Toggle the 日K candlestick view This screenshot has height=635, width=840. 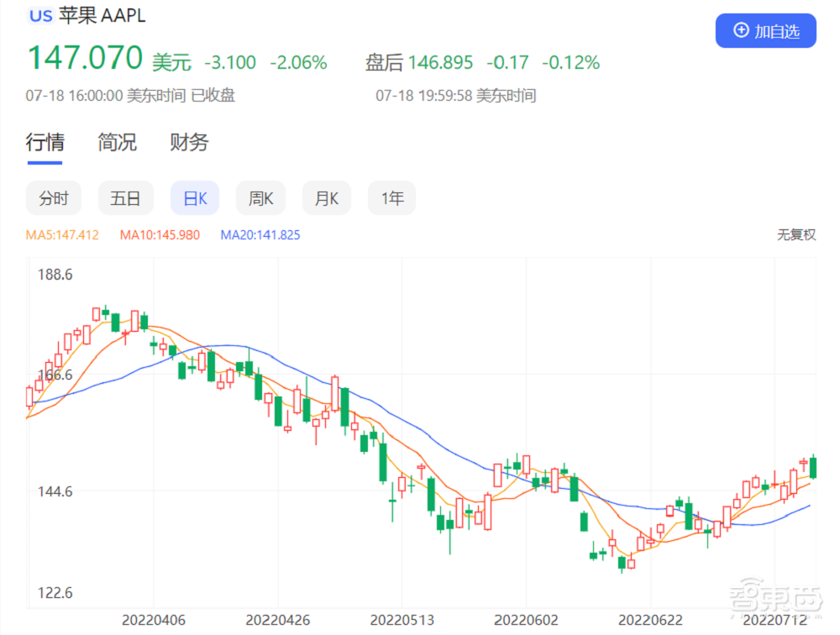(x=194, y=197)
